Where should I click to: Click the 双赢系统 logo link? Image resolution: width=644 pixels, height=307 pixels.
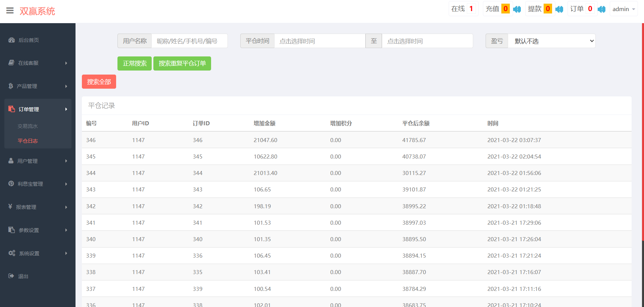[x=37, y=11]
